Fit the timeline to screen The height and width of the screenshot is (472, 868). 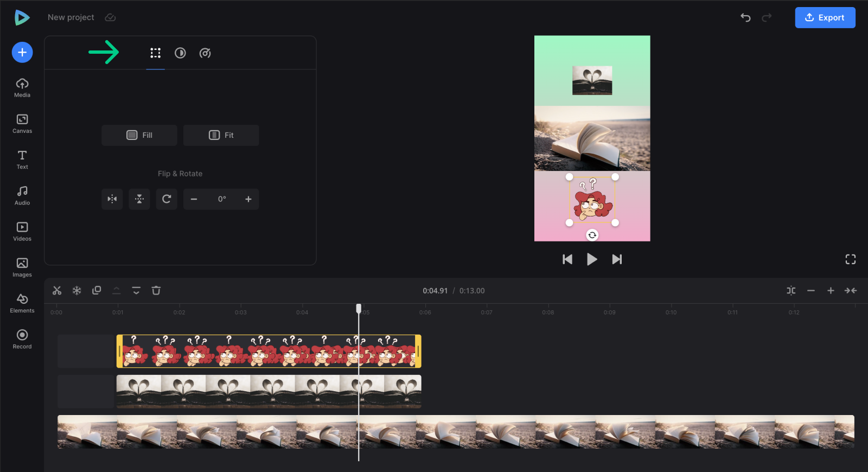851,291
